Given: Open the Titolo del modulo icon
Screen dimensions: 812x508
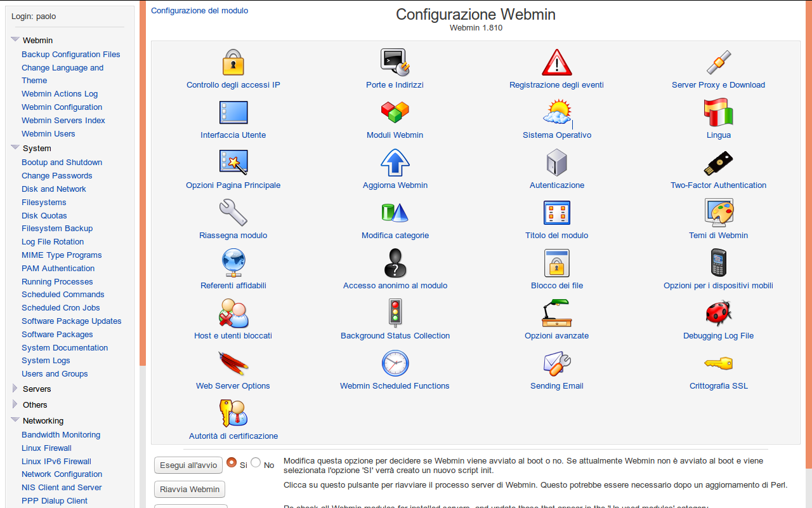Looking at the screenshot, I should 557,213.
